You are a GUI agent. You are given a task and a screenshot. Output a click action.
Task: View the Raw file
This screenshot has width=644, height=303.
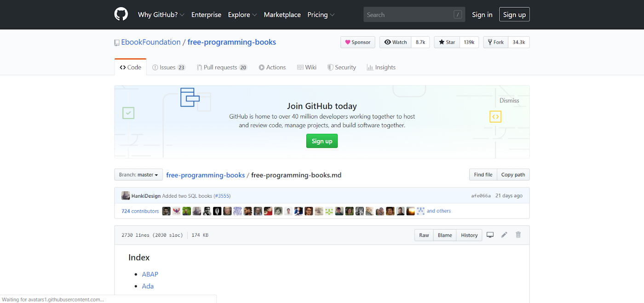point(424,235)
